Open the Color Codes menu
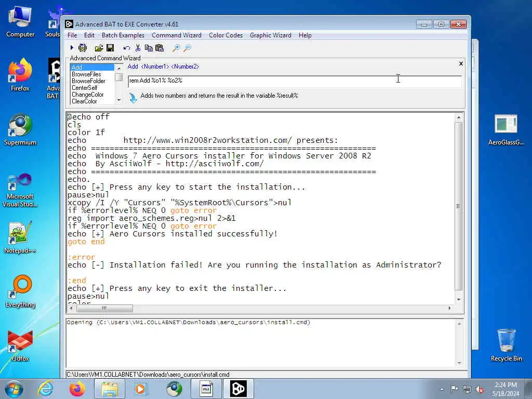The width and height of the screenshot is (532, 399). point(225,35)
